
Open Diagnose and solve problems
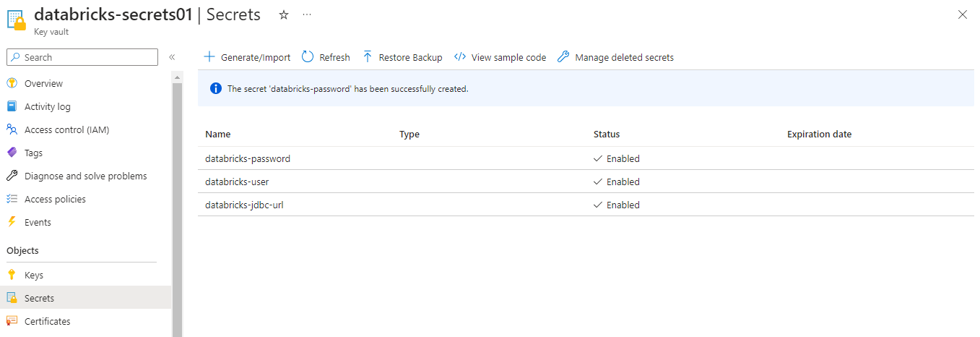85,176
